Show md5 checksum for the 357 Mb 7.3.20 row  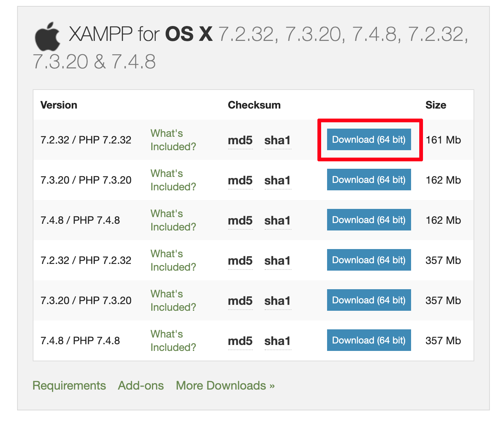[240, 301]
